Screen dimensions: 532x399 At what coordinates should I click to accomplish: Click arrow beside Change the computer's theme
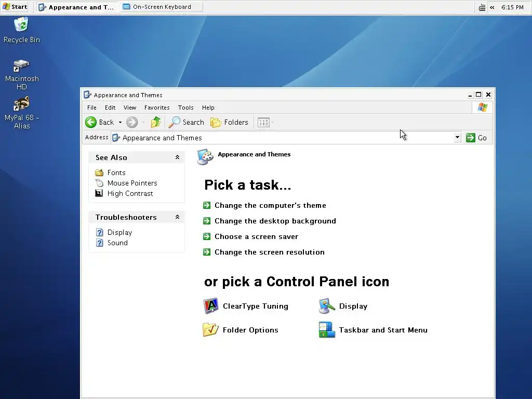pos(207,205)
